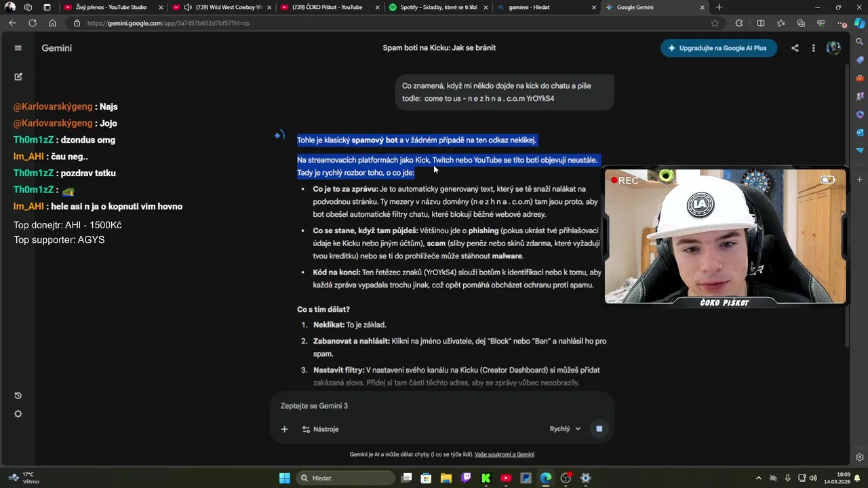Viewport: 868px width, 488px height.
Task: Open Microsoft Store from the taskbar
Action: (x=426, y=478)
